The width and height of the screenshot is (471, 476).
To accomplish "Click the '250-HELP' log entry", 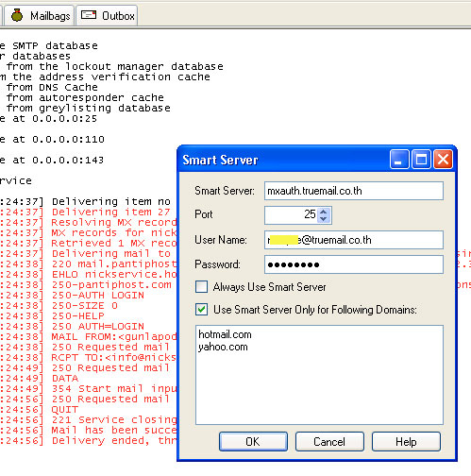I will coord(78,316).
